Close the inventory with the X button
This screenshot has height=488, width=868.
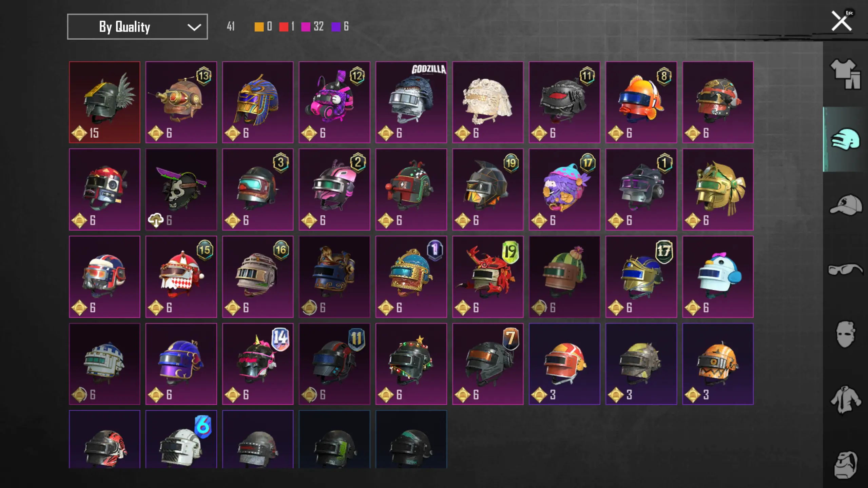(x=842, y=21)
